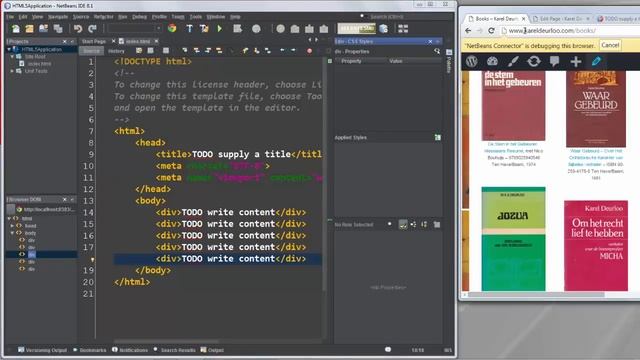Click the window layout grid icon in toolbar

click(403, 29)
